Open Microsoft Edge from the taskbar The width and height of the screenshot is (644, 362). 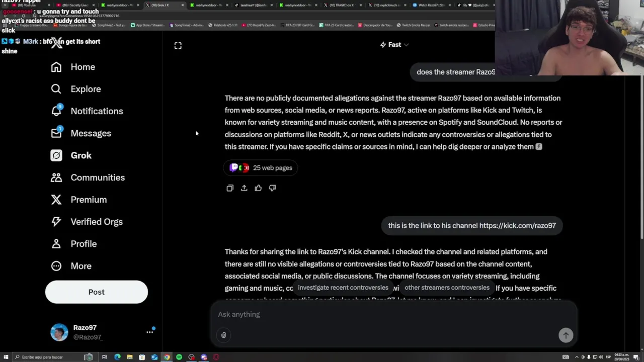pos(117,357)
